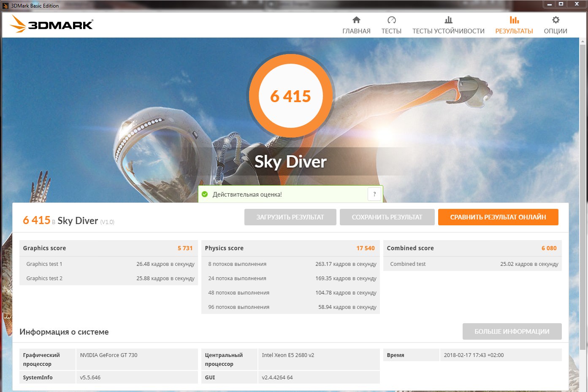Click the Graphics test 2 row

point(108,278)
